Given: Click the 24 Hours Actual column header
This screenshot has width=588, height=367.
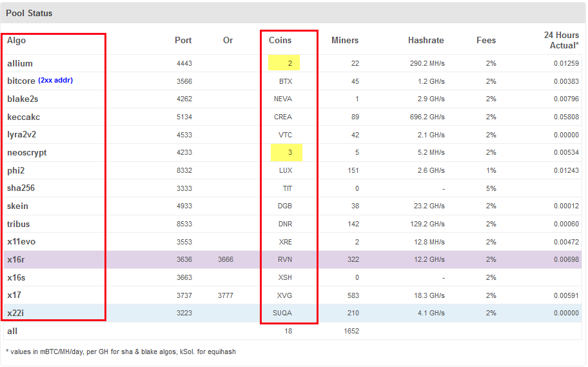Looking at the screenshot, I should tap(561, 40).
